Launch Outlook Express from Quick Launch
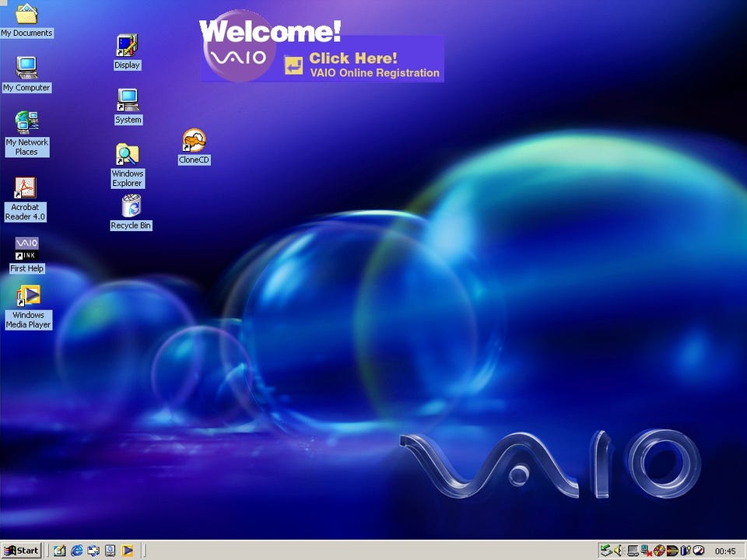747x560 pixels. point(93,551)
